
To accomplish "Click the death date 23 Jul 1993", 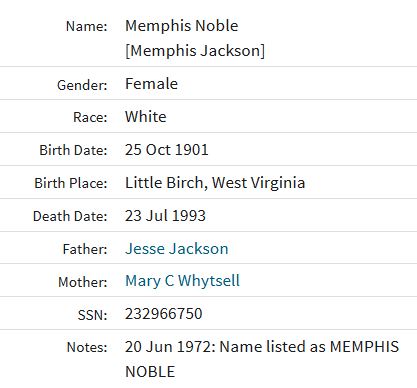I will (x=165, y=216).
